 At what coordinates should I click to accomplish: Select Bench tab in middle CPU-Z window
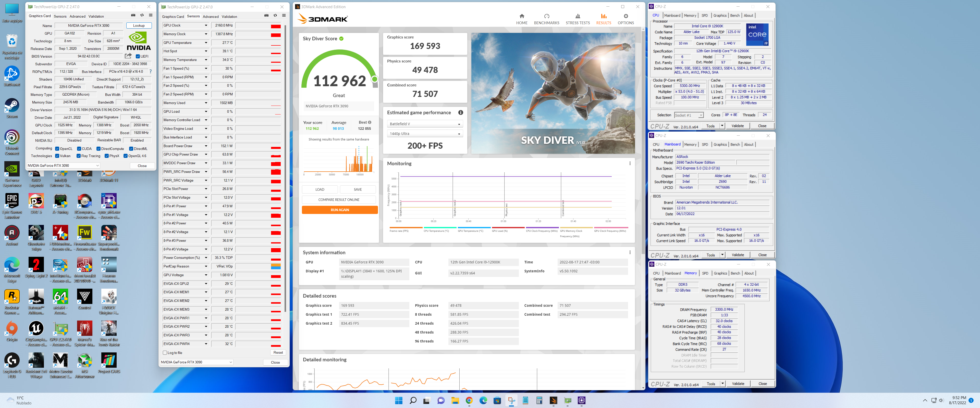pyautogui.click(x=735, y=145)
